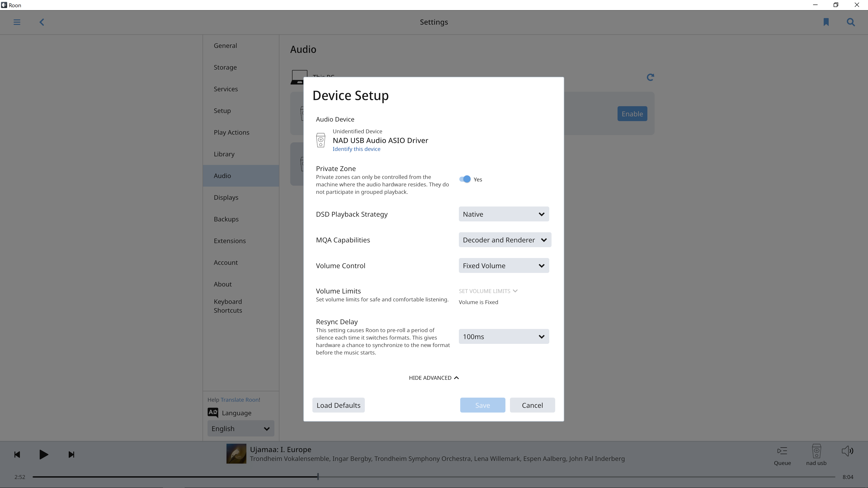The image size is (868, 488).
Task: Open the Extensions settings tab
Action: pos(229,241)
